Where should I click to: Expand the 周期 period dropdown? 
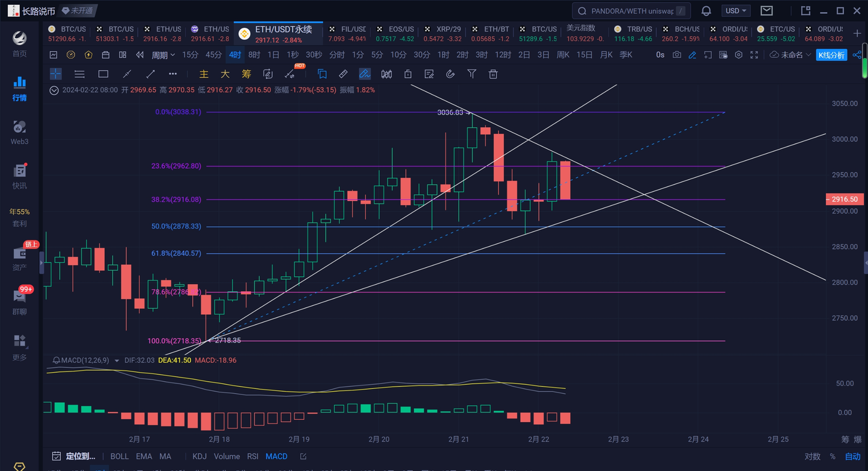click(163, 55)
